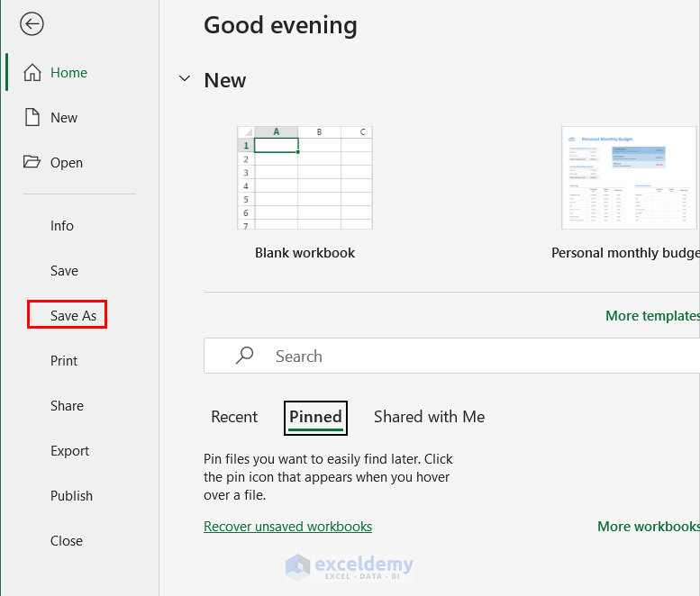Select Save in the sidebar
700x596 pixels.
click(64, 271)
